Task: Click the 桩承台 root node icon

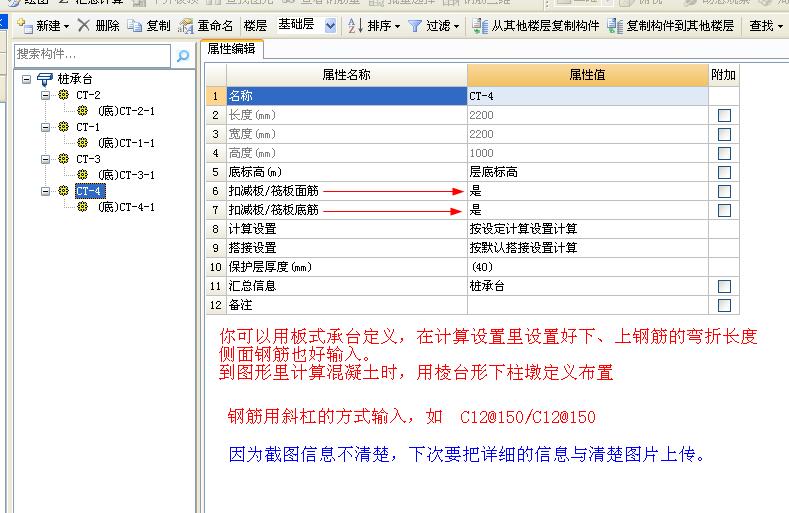Action: (x=45, y=79)
